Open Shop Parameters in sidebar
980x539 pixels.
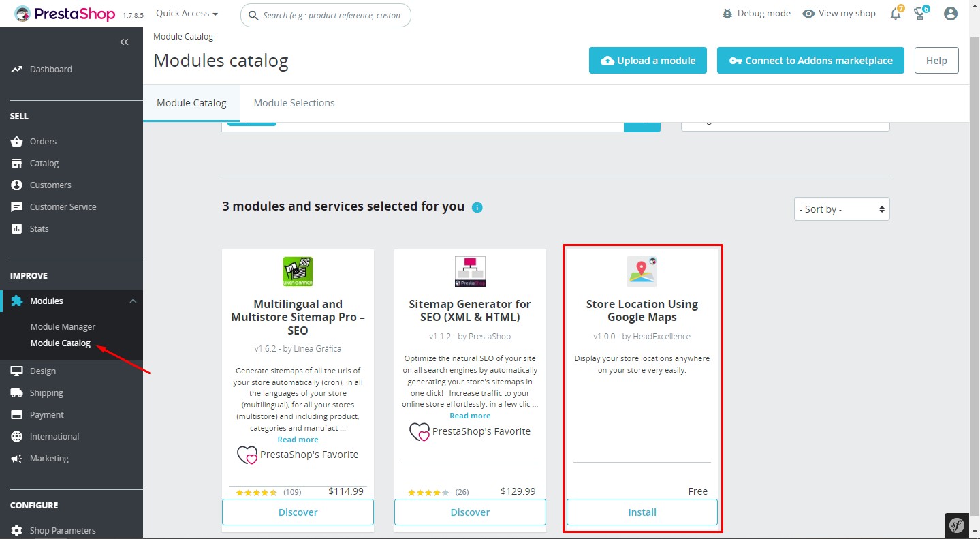point(63,530)
